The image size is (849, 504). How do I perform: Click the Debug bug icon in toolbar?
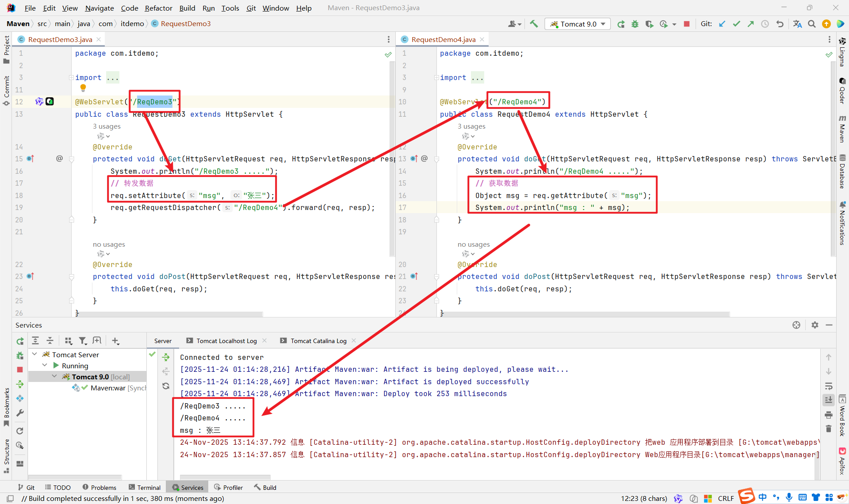coord(635,24)
